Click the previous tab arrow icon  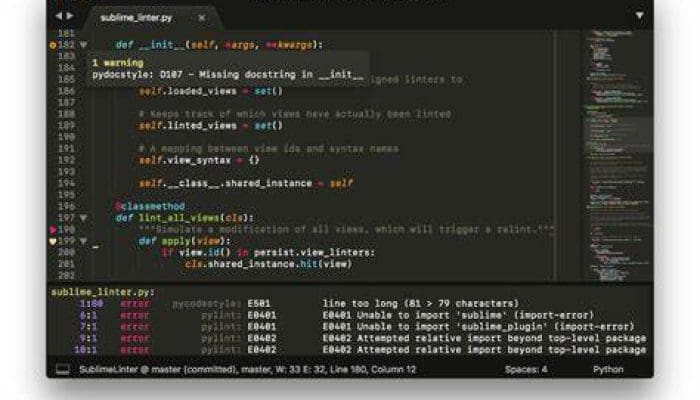click(x=57, y=17)
